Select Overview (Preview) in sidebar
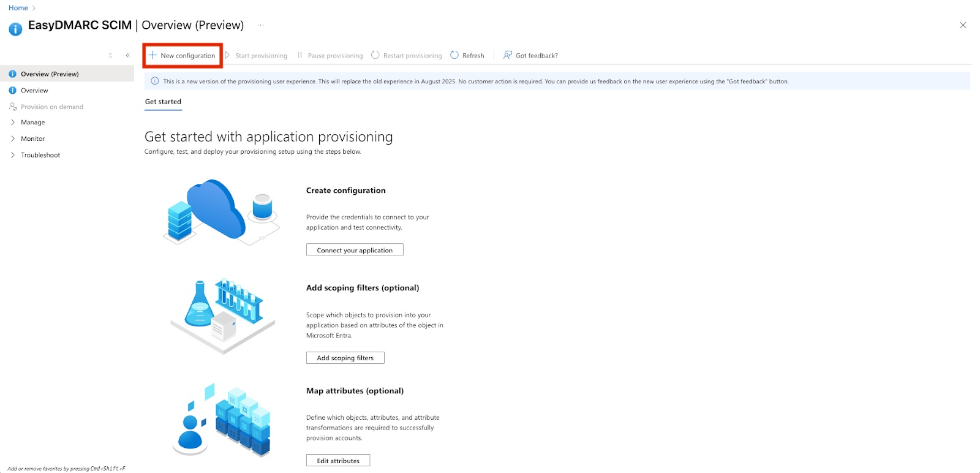Viewport: 980px width, 473px height. pos(67,74)
